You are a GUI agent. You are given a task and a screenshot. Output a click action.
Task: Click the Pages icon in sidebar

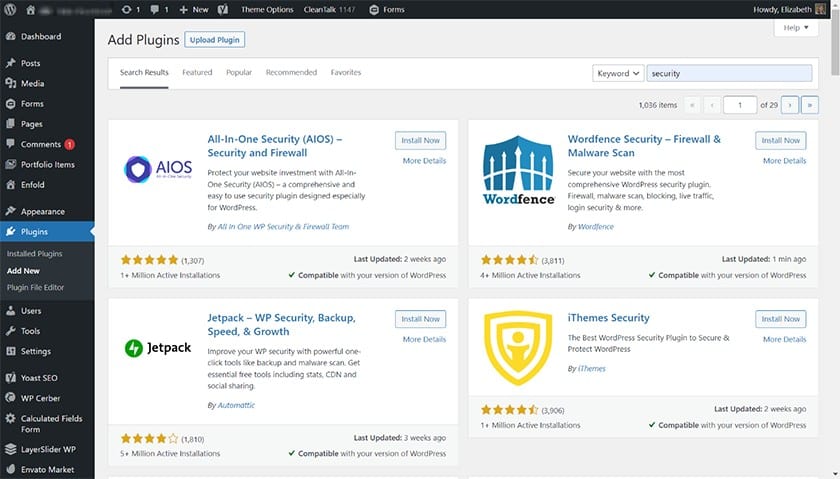coord(10,124)
